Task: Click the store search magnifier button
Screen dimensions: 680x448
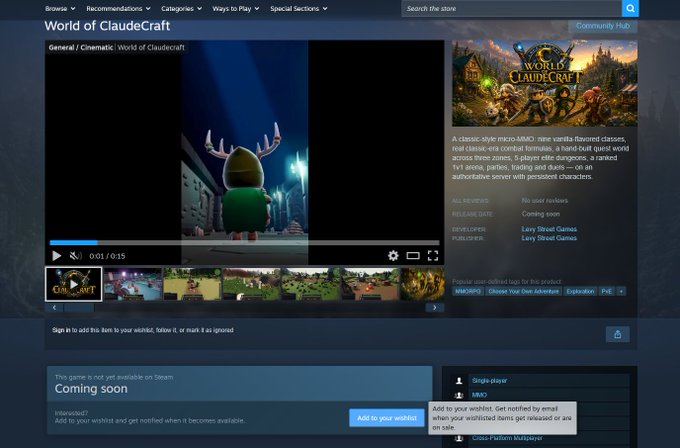Action: click(630, 8)
